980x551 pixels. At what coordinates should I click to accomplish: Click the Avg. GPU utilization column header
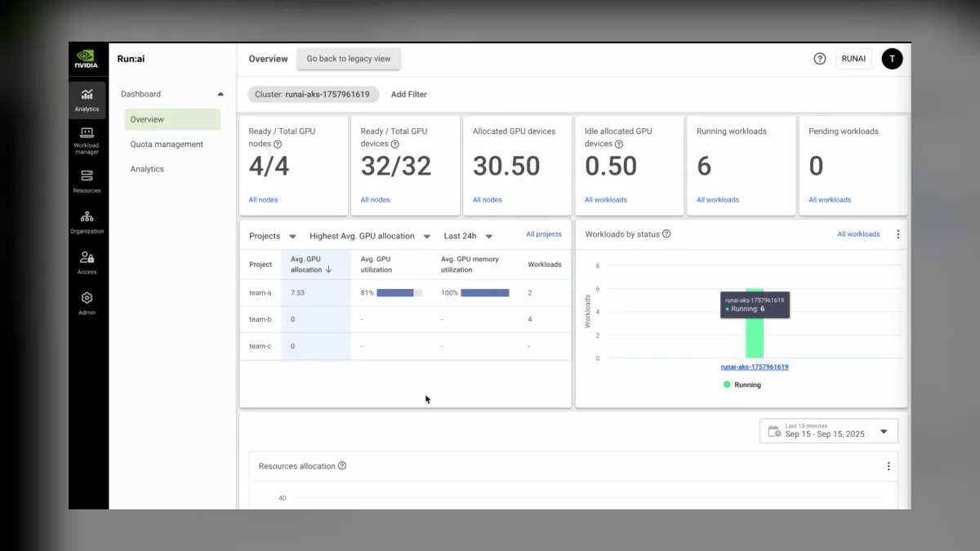pyautogui.click(x=376, y=264)
